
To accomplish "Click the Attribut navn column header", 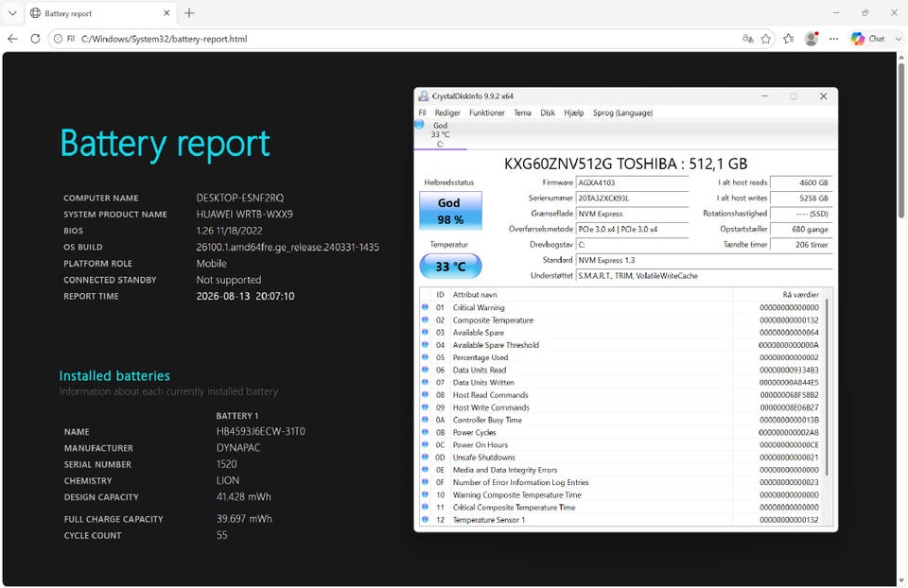I will (x=591, y=295).
